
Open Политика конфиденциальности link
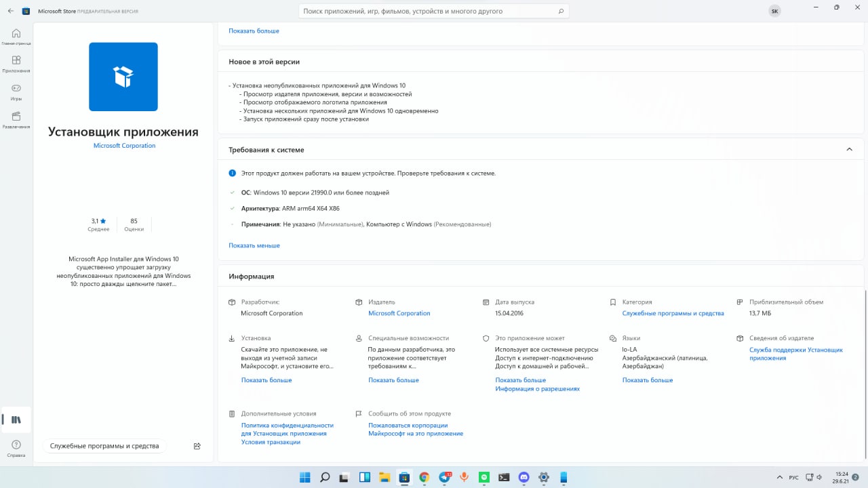pyautogui.click(x=288, y=429)
